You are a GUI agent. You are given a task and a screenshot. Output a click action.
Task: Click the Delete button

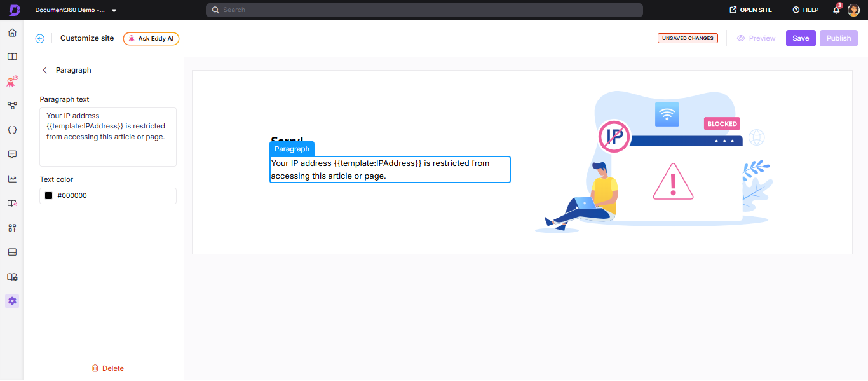[x=108, y=368]
